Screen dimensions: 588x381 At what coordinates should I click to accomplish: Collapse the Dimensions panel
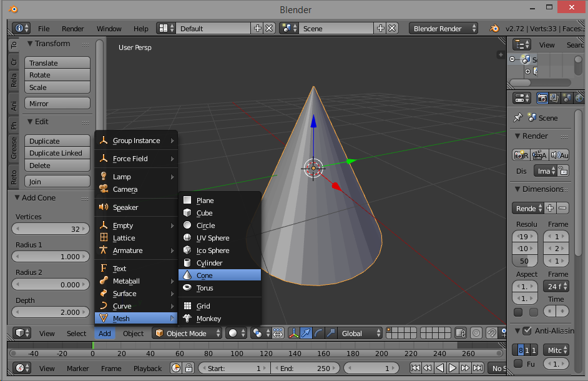tap(517, 189)
